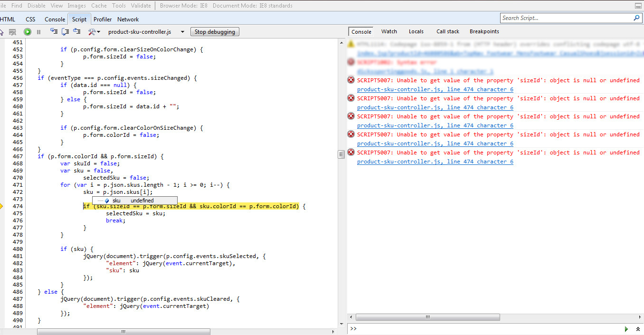Switch to the Profiler tab
The width and height of the screenshot is (644, 335).
(103, 19)
